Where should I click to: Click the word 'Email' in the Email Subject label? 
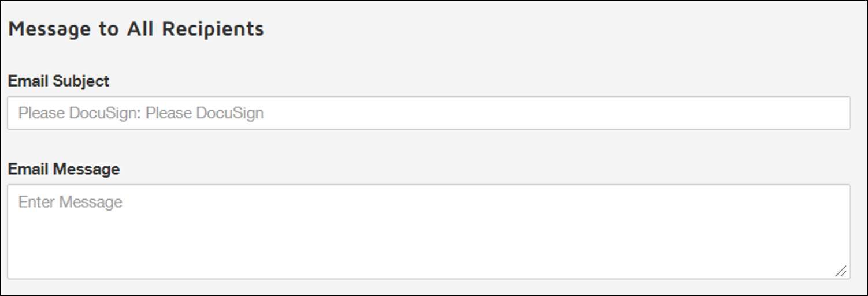(29, 81)
